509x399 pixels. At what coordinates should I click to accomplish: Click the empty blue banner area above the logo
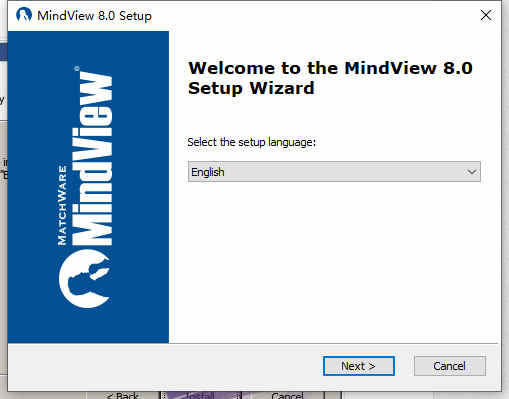click(88, 47)
